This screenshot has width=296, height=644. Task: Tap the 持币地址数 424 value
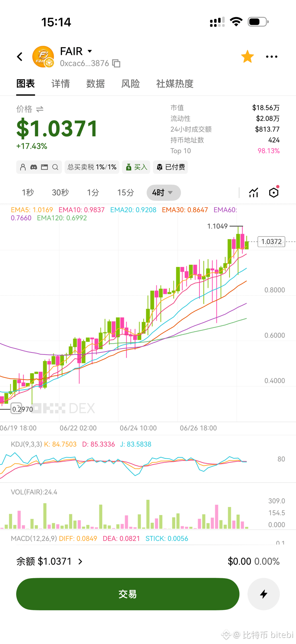[274, 140]
